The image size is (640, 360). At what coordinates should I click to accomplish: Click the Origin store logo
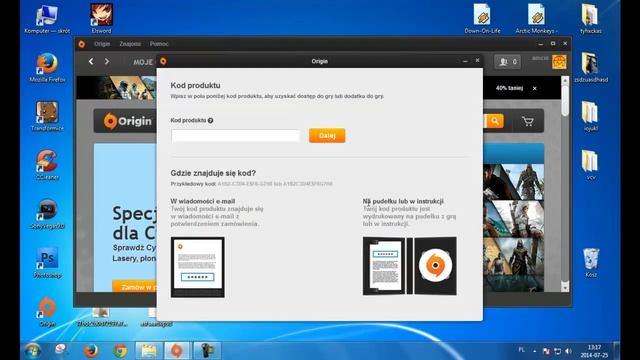coord(127,121)
